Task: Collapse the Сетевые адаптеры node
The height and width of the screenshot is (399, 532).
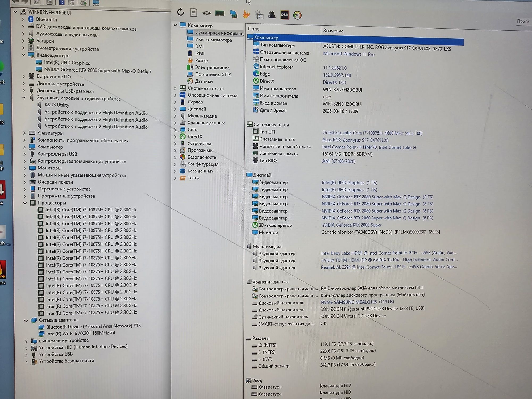Action: pyautogui.click(x=26, y=320)
